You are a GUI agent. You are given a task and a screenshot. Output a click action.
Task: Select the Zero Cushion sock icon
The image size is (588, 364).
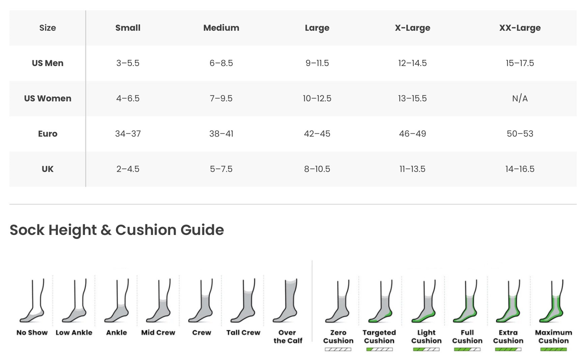(x=338, y=302)
